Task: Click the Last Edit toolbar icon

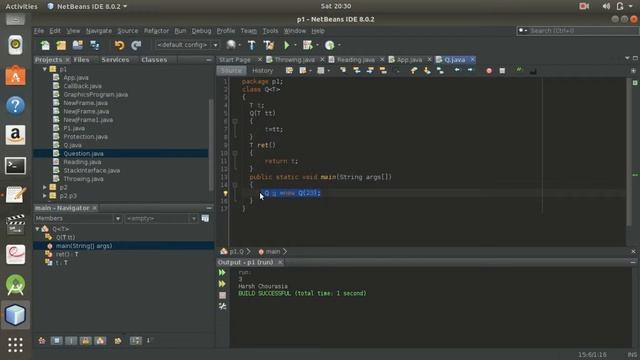Action: tap(289, 71)
